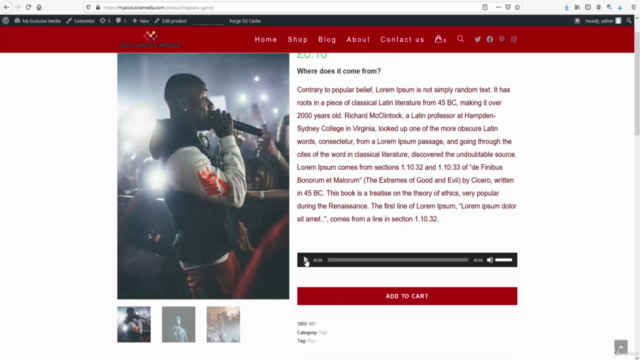This screenshot has height=360, width=640.
Task: Visit the Instagram profile icon
Action: [514, 40]
